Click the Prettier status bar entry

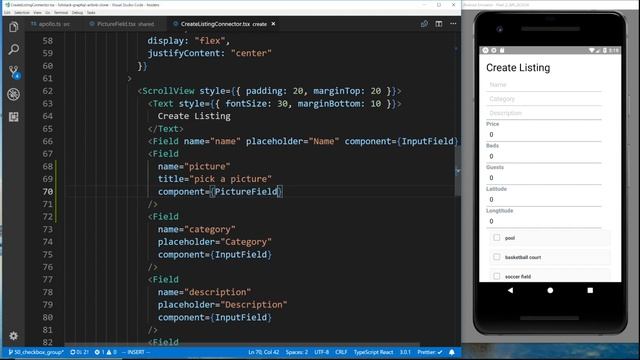click(430, 352)
